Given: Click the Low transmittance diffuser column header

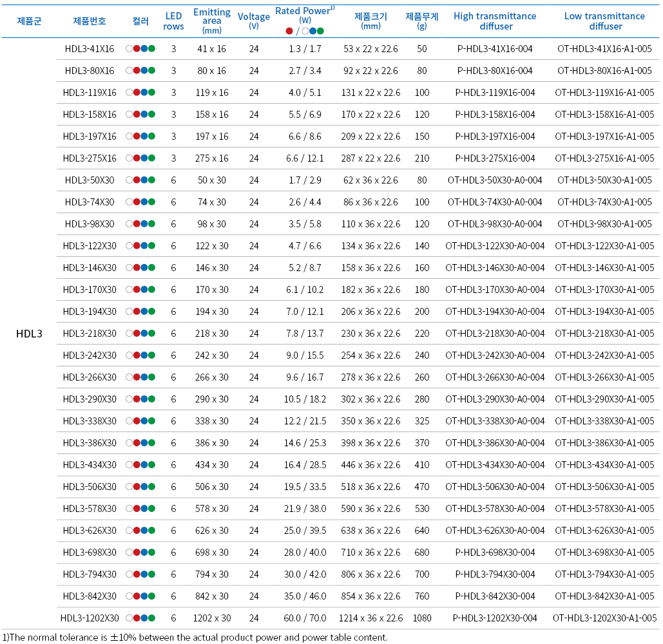Looking at the screenshot, I should pos(604,21).
